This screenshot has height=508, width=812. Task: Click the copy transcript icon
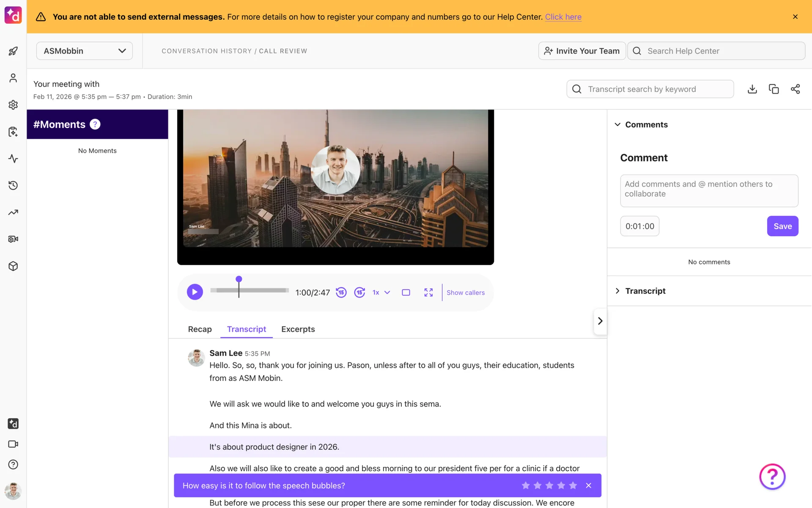(774, 89)
